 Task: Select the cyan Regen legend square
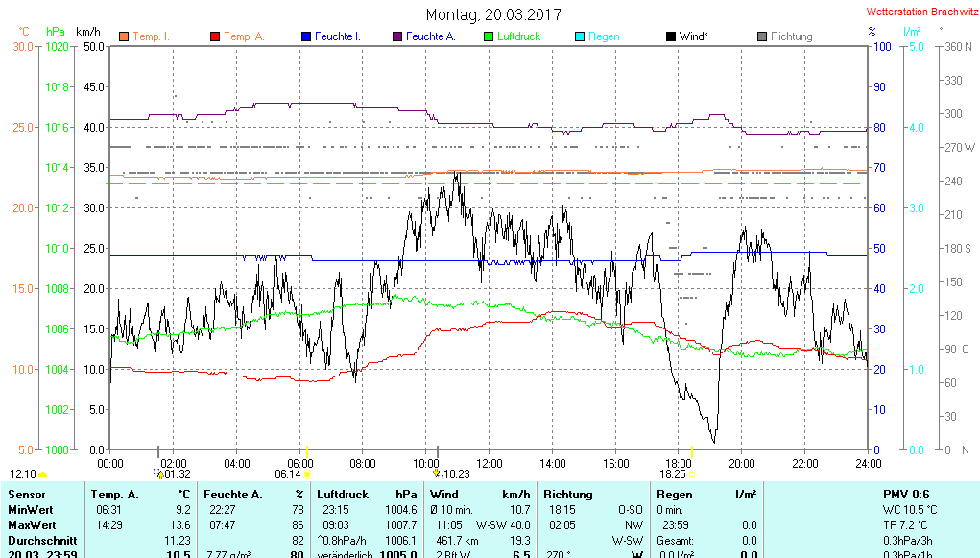580,36
